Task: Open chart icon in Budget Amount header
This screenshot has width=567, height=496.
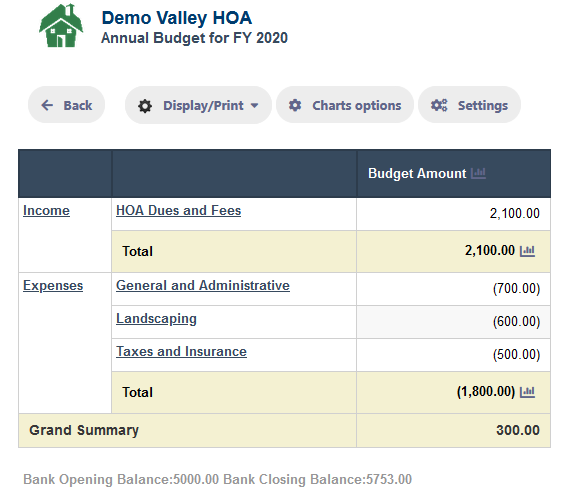Action: point(478,173)
